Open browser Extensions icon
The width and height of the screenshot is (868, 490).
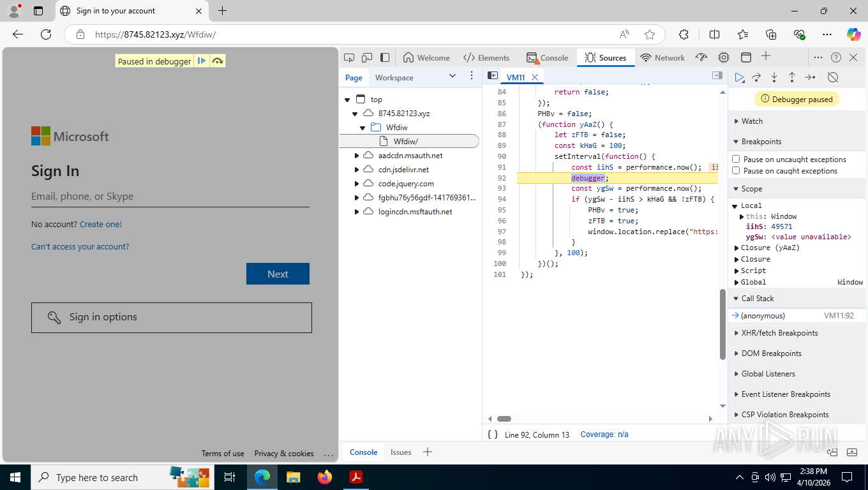(x=684, y=34)
